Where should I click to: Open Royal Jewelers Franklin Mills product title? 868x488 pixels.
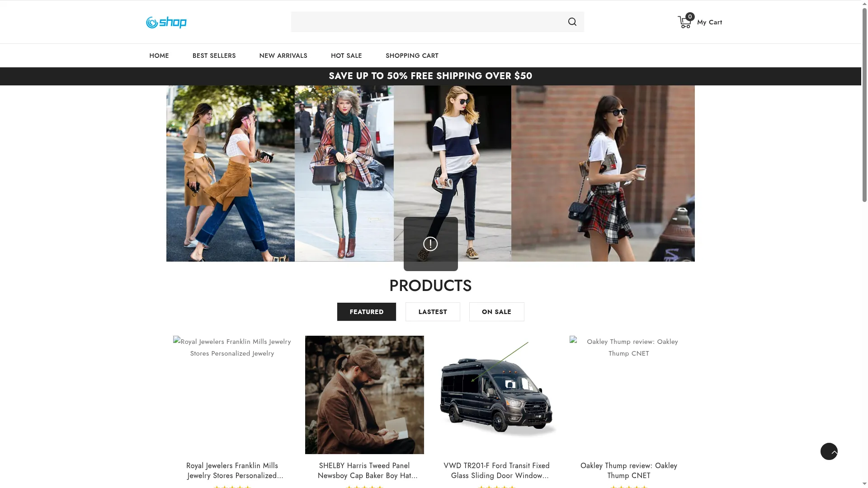tap(232, 470)
